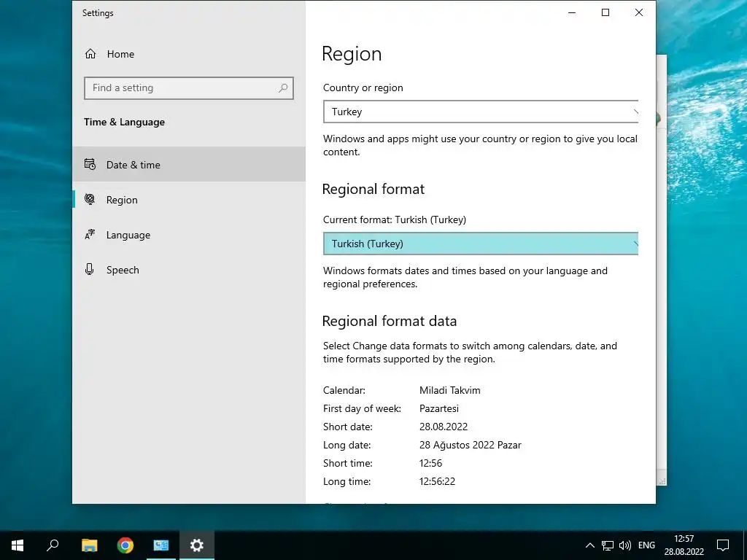Click the Settings gear taskbar icon
Image resolution: width=747 pixels, height=560 pixels.
click(x=197, y=545)
